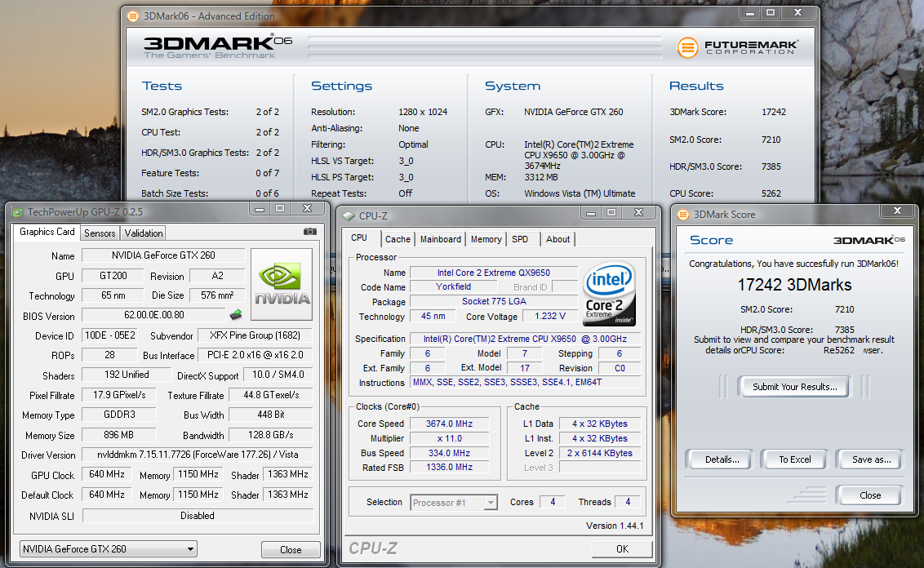924x568 pixels.
Task: Minimize the GPU-Z window
Action: (260, 209)
